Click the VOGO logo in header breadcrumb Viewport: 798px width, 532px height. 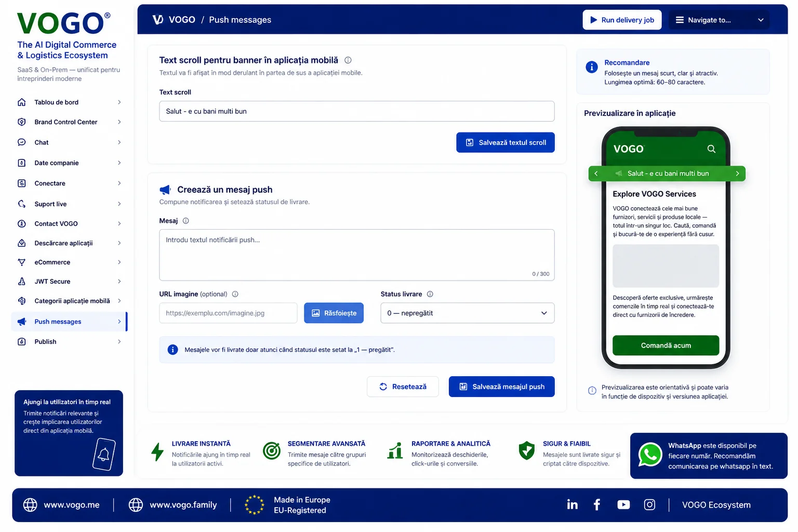pos(158,20)
